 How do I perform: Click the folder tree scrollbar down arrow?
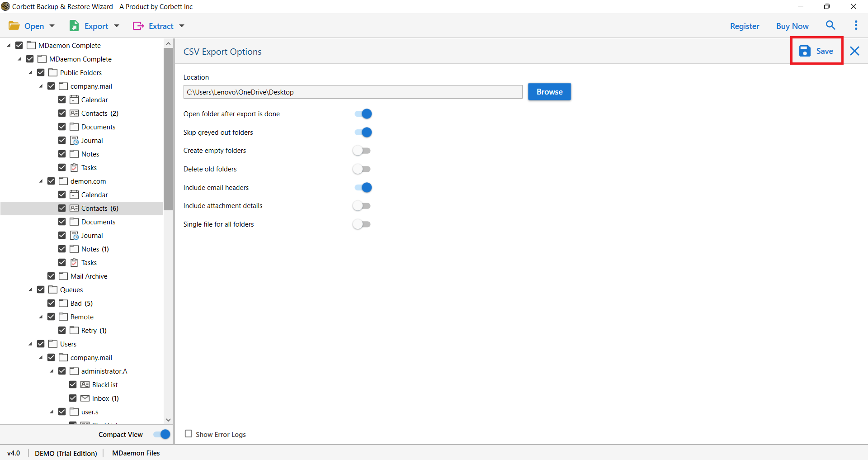pyautogui.click(x=168, y=420)
